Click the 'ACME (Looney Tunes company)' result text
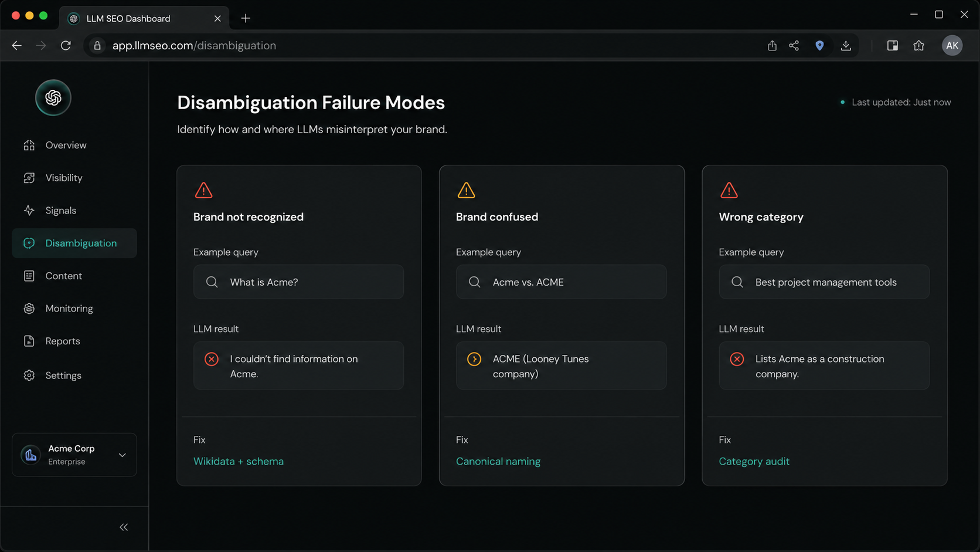Image resolution: width=980 pixels, height=552 pixels. (540, 366)
